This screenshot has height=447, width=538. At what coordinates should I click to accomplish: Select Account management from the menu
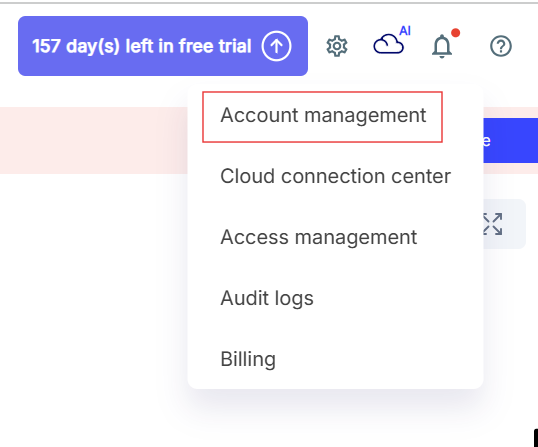(323, 115)
